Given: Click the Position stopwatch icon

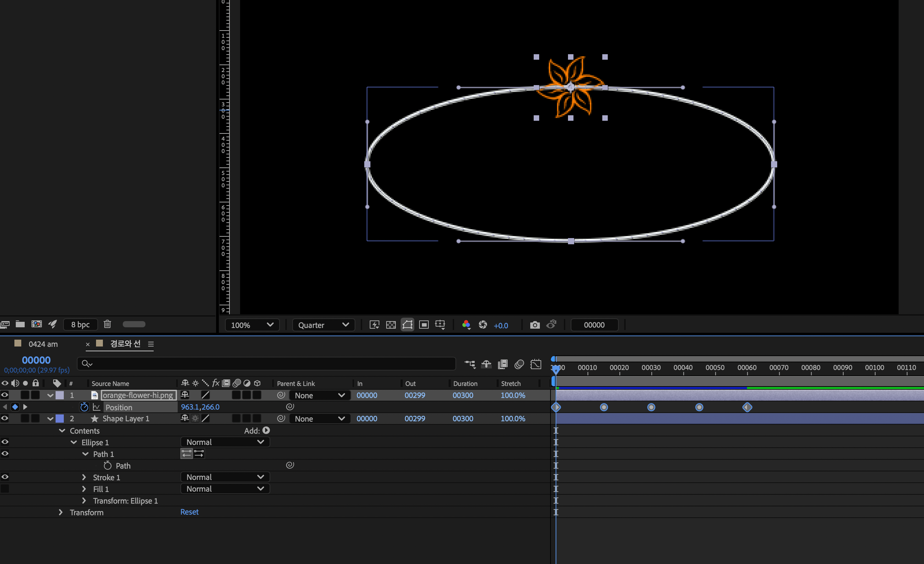Looking at the screenshot, I should point(84,407).
